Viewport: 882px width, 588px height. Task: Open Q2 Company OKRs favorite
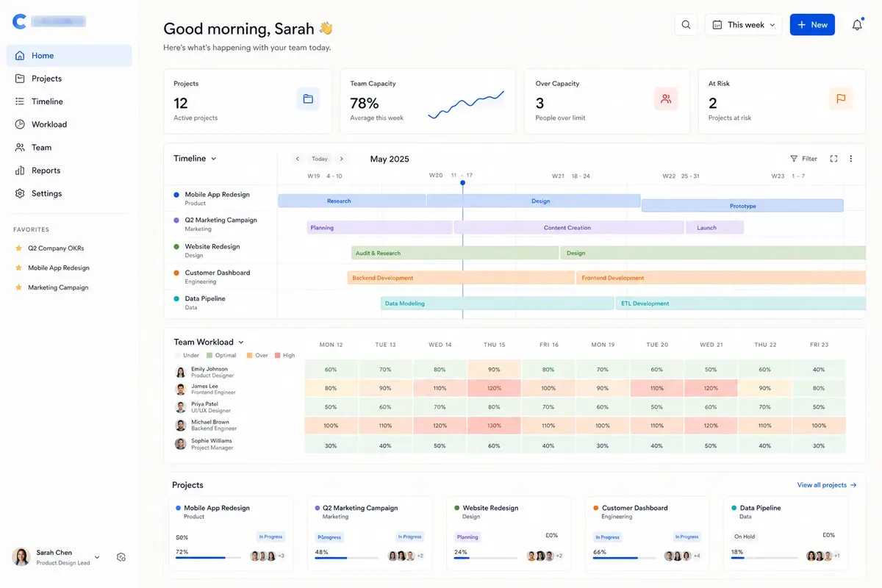pos(56,248)
